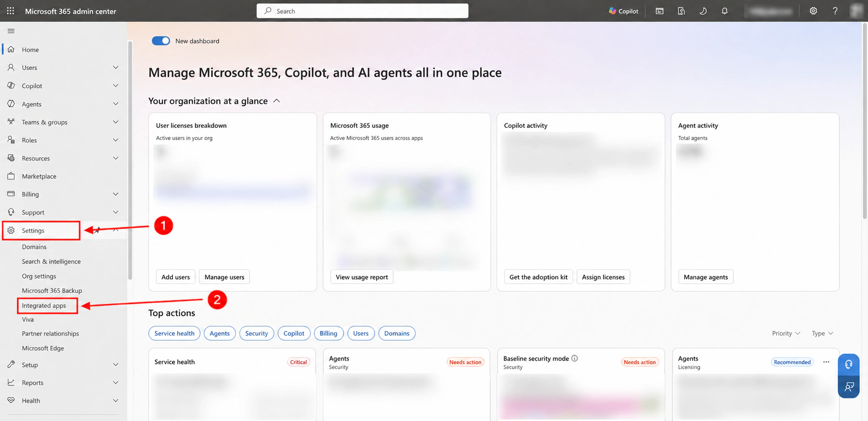The image size is (868, 421).
Task: Select the Security filter pill
Action: point(257,333)
